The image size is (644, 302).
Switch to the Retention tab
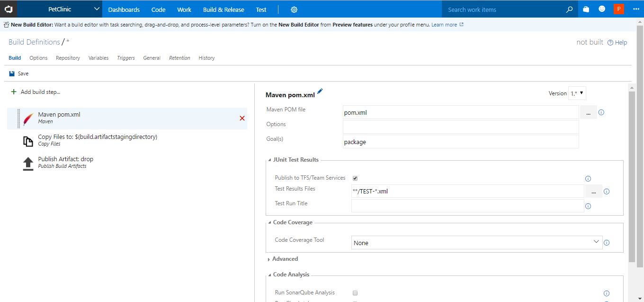pyautogui.click(x=179, y=58)
